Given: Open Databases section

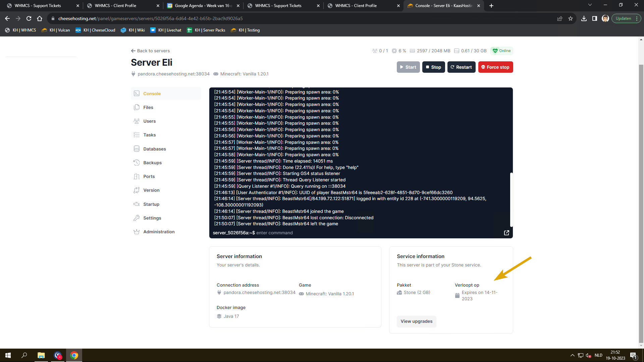Looking at the screenshot, I should pyautogui.click(x=154, y=149).
